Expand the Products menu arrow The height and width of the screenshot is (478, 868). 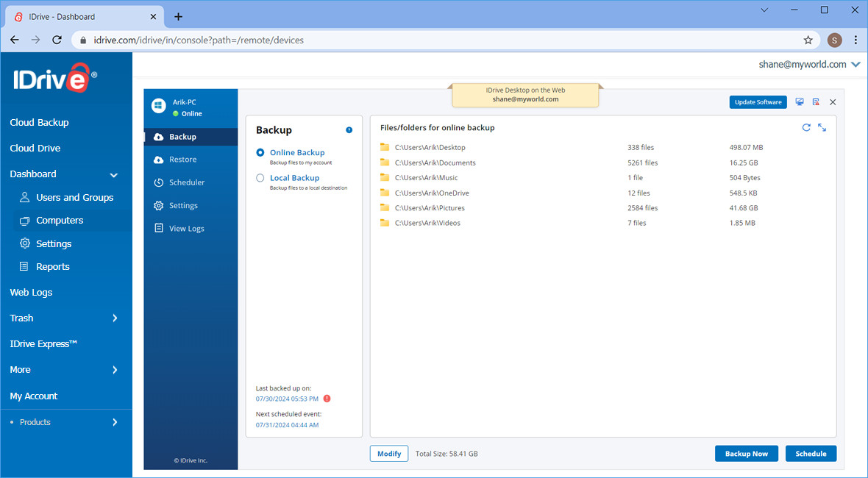click(115, 422)
